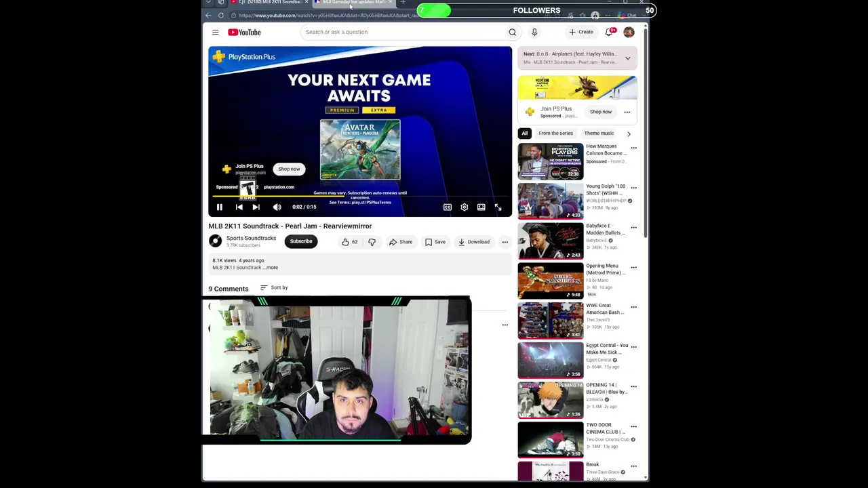Download the video

point(473,242)
